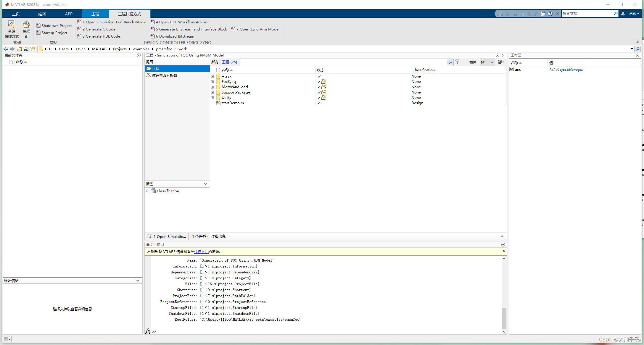The height and width of the screenshot is (345, 644).
Task: Click the search magnifier in the project panel
Action: 450,62
